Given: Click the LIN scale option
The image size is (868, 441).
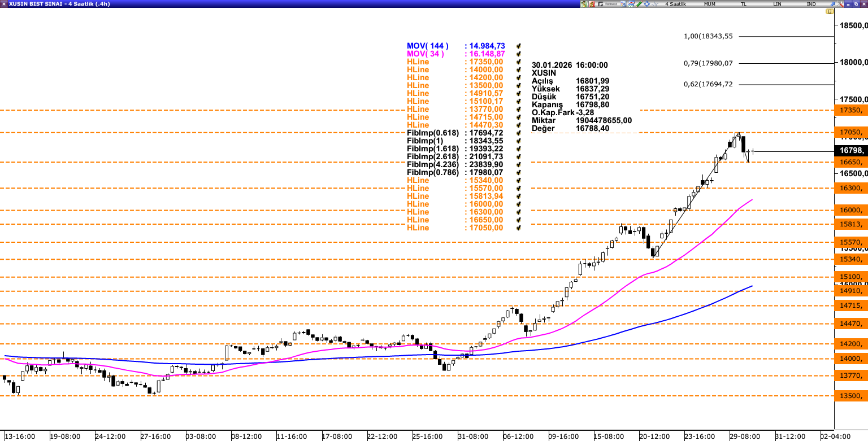Looking at the screenshot, I should click(777, 4).
